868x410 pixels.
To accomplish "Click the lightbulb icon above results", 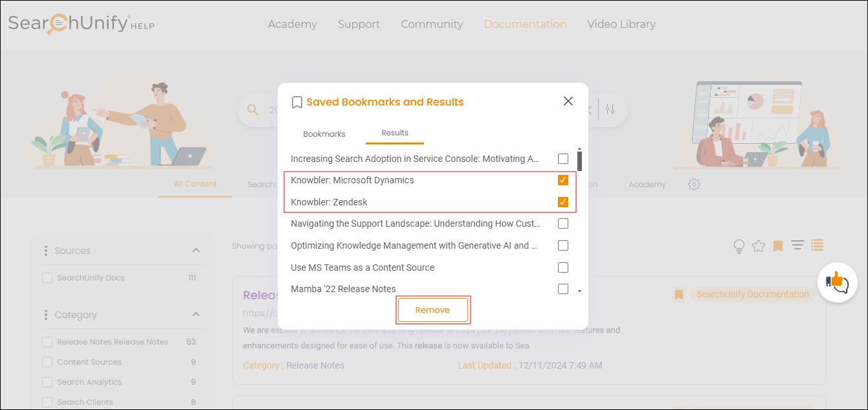I will pos(739,246).
